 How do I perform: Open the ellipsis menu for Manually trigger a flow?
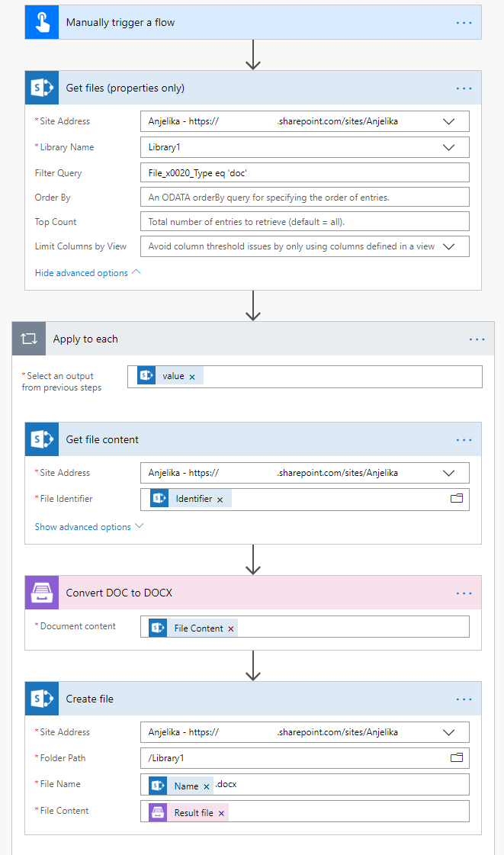(x=464, y=23)
